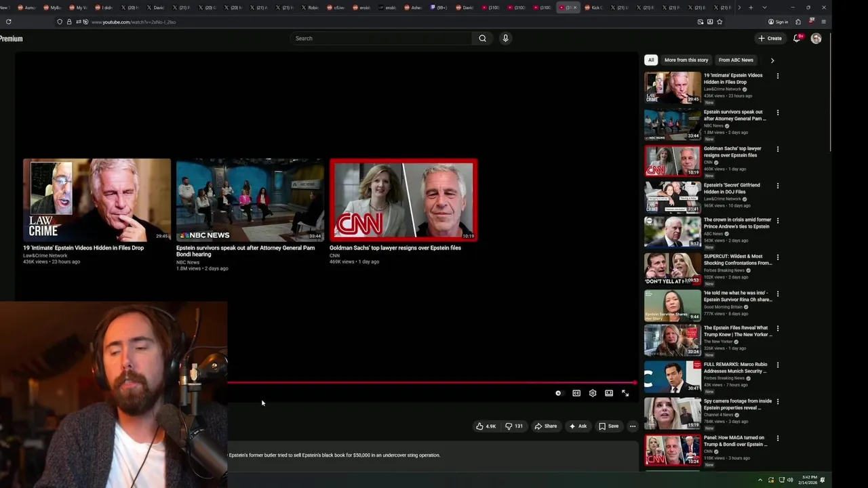Open the CNN Goldman Sachs end-screen thumbnail
The image size is (868, 488).
pyautogui.click(x=403, y=200)
